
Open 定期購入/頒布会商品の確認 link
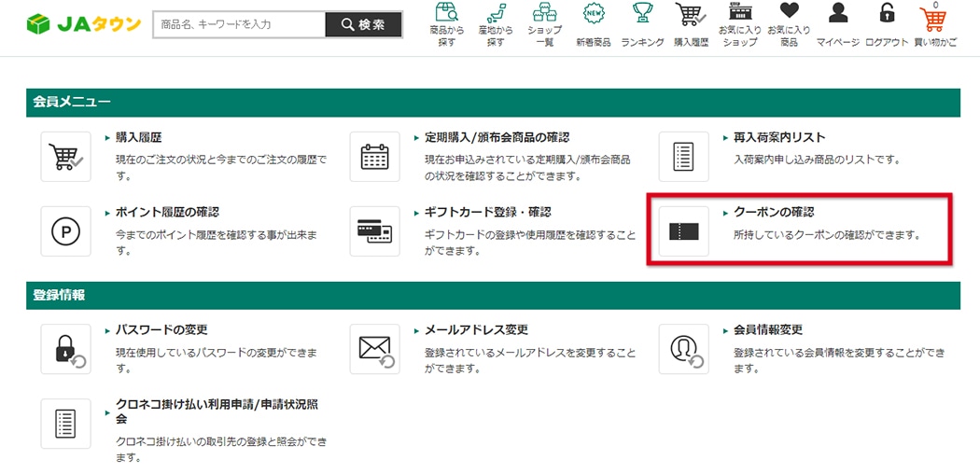click(x=497, y=137)
